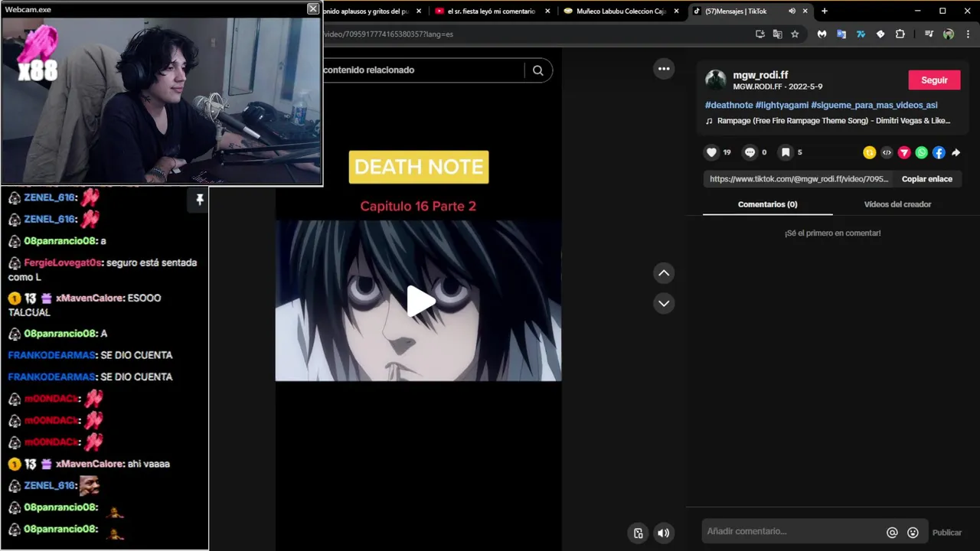Open the media control icon in toolbar
The height and width of the screenshot is (551, 980).
coord(929,34)
